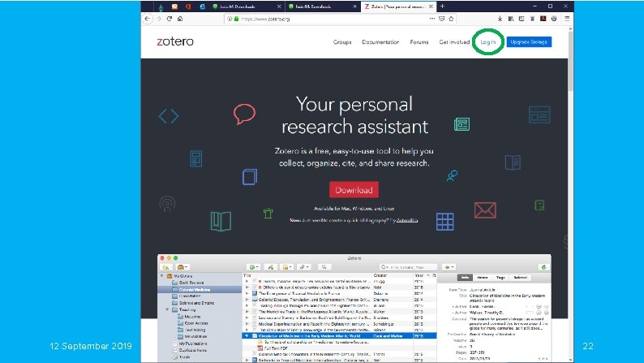Open the ZoteroBib link
This screenshot has width=644, height=363.
click(407, 220)
